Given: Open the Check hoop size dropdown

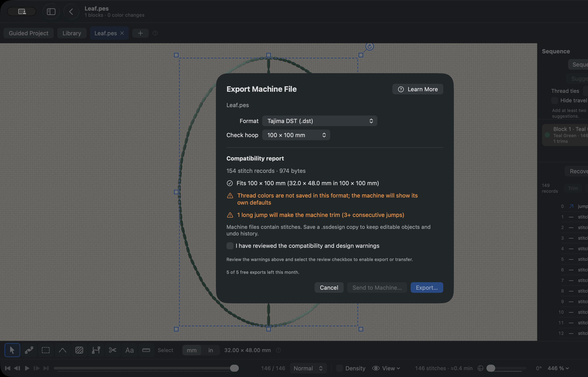Looking at the screenshot, I should point(296,135).
